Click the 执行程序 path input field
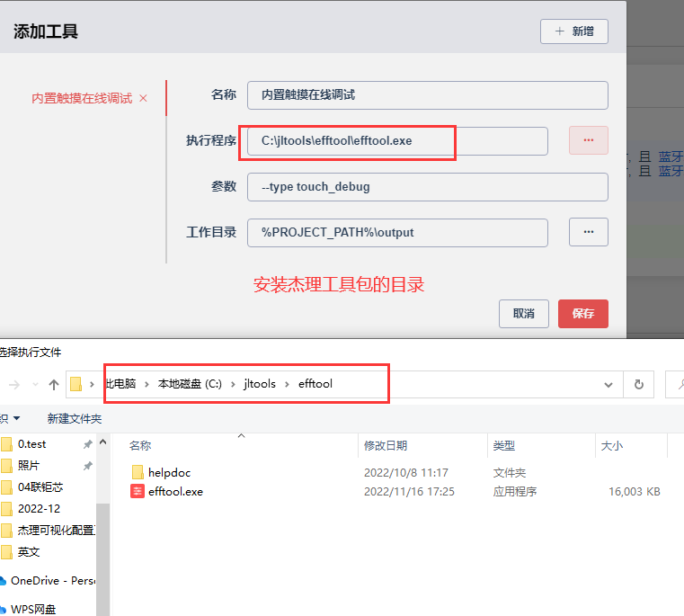The width and height of the screenshot is (684, 616). [397, 141]
